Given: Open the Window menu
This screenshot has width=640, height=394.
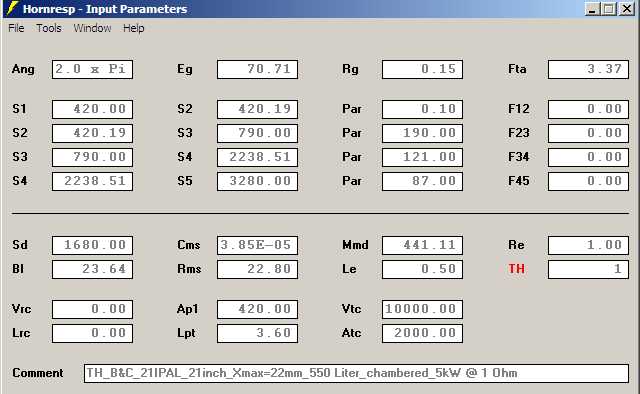Looking at the screenshot, I should (92, 28).
